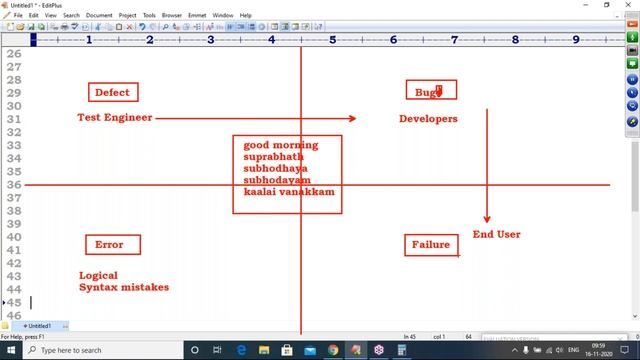Screen dimensions: 640x360
Task: Click the Copy toolbar icon
Action: pos(109,27)
